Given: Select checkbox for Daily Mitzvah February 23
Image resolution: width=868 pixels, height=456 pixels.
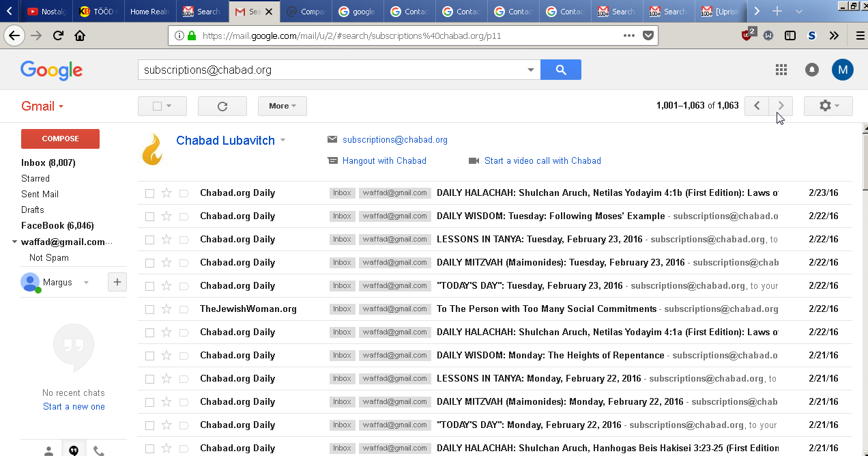Looking at the screenshot, I should (149, 263).
